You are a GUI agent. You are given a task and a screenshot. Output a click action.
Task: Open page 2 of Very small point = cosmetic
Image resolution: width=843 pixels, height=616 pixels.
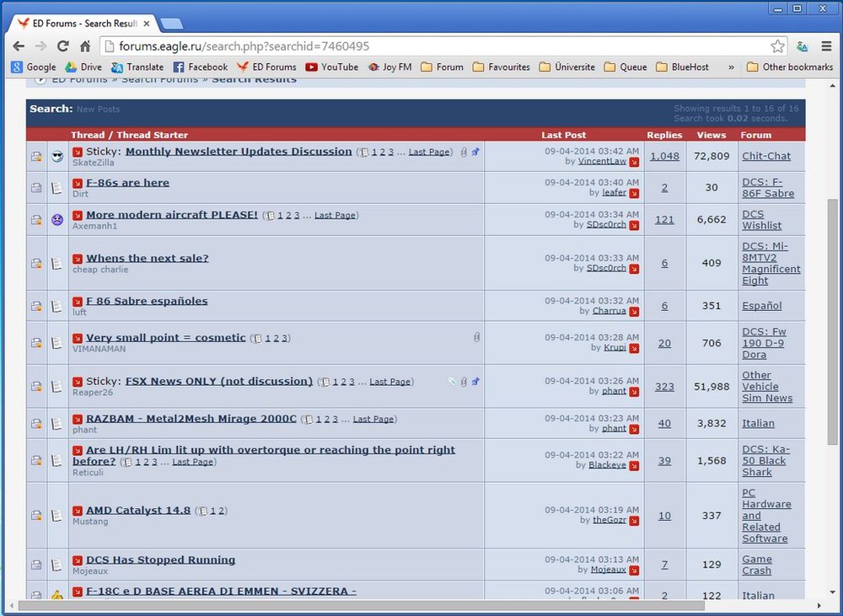[x=276, y=338]
